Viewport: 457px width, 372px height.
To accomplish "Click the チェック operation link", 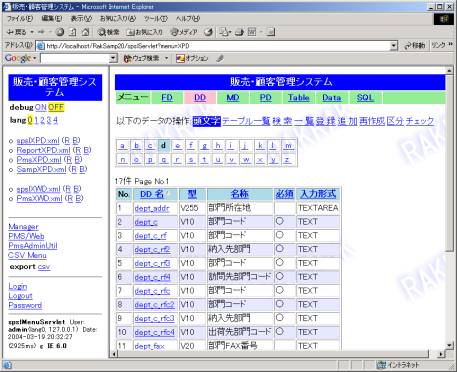I will point(420,121).
